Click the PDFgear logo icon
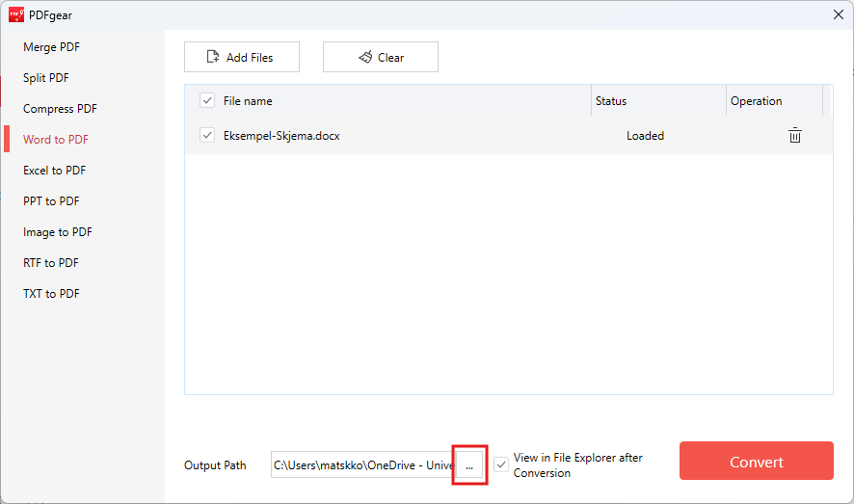The width and height of the screenshot is (854, 504). point(16,14)
